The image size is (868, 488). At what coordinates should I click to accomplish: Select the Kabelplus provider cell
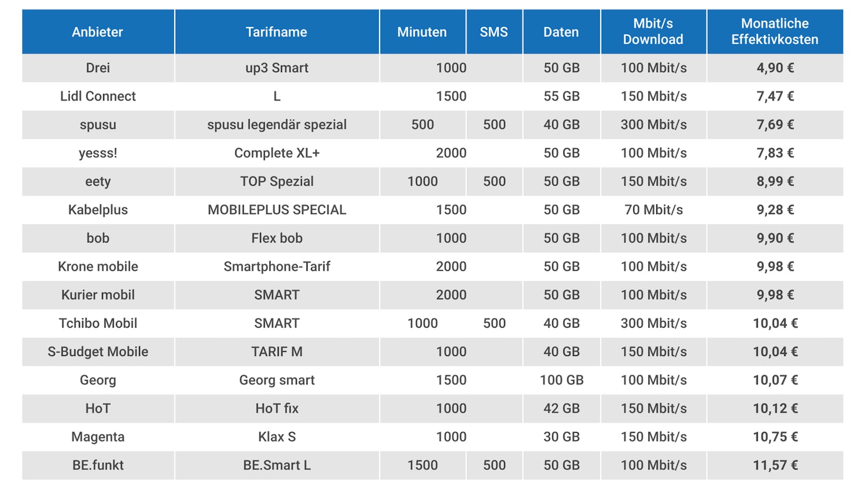click(x=98, y=210)
